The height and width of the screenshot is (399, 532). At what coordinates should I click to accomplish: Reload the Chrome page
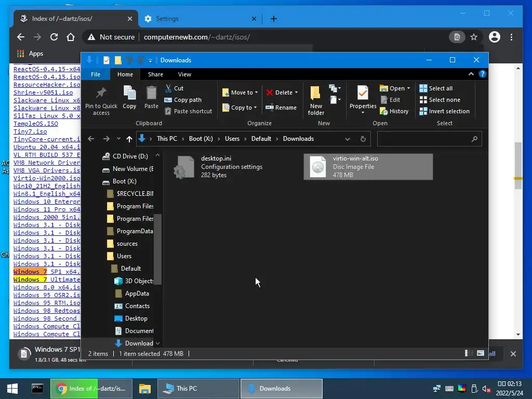point(54,37)
